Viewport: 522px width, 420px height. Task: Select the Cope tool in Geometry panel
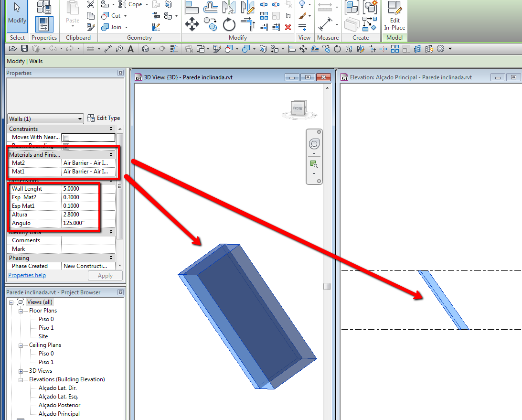(x=130, y=4)
